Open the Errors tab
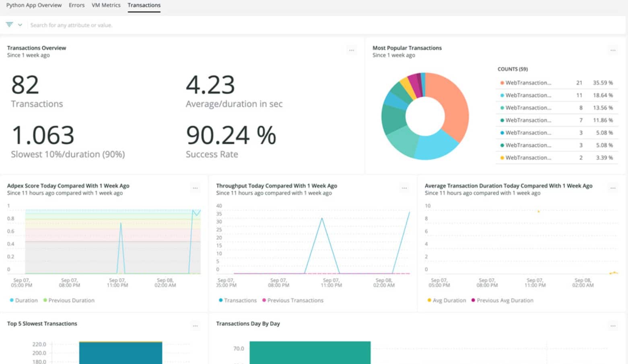Viewport: 628px width, 364px height. pos(76,5)
